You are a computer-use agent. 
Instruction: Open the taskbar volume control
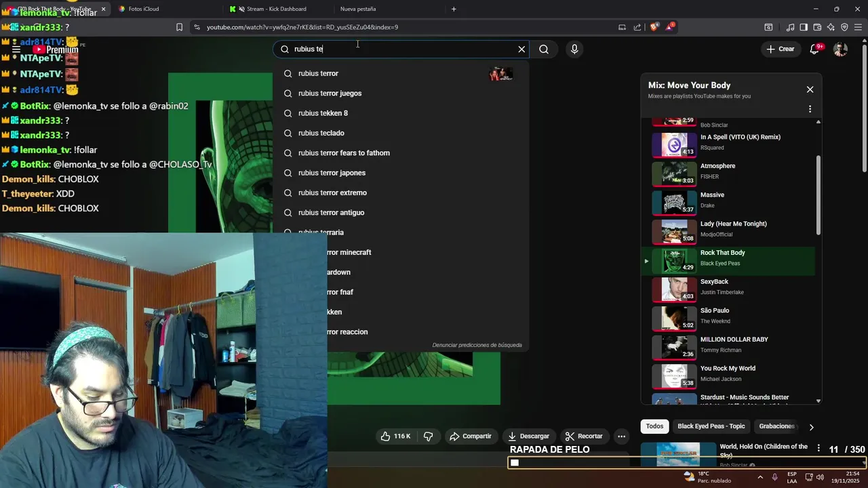[x=820, y=477]
